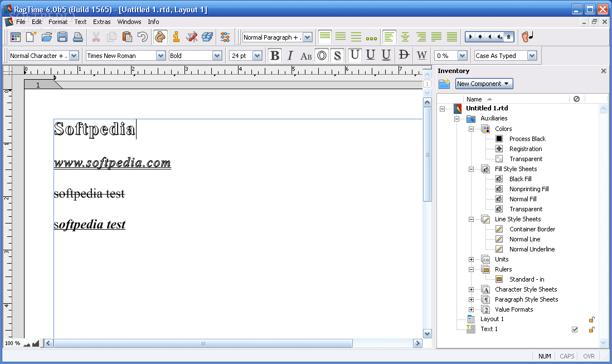Image resolution: width=612 pixels, height=364 pixels.
Task: Select the Process Black color entry
Action: click(x=527, y=139)
